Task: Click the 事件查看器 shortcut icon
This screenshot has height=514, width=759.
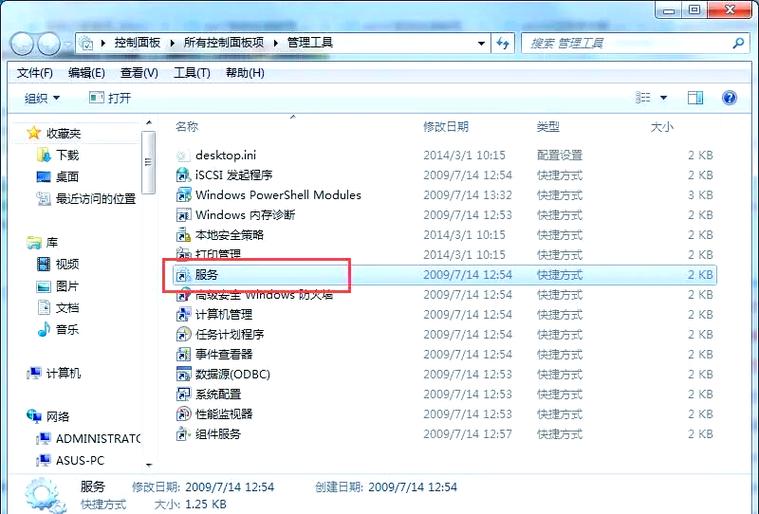Action: pyautogui.click(x=183, y=354)
